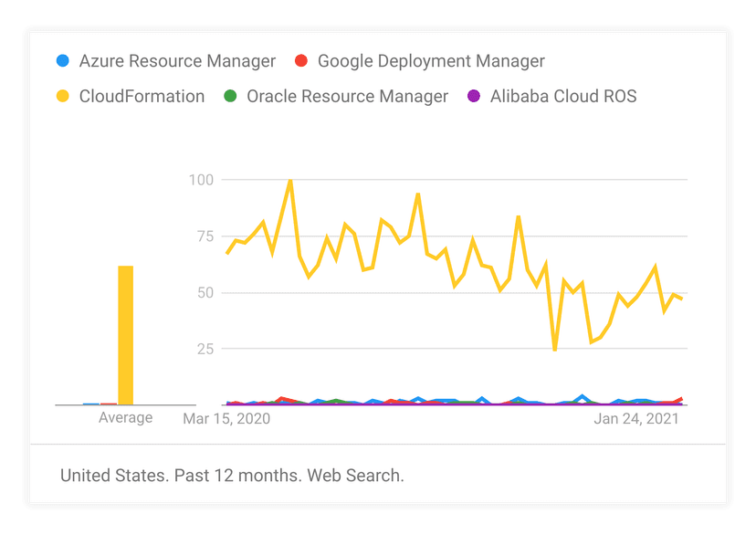
Task: Select the Azure Resource Manager legend label
Action: pos(177,61)
